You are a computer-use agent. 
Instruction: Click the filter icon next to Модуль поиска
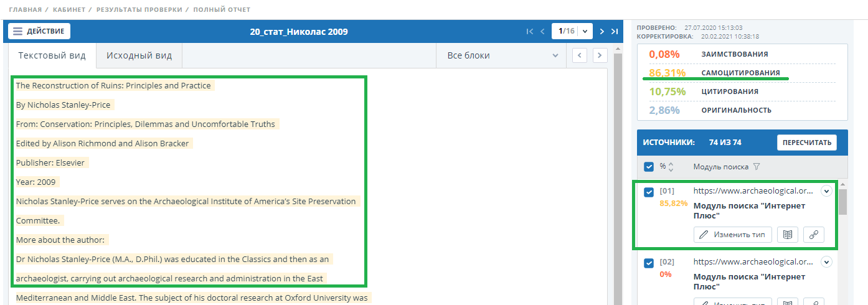(x=757, y=167)
